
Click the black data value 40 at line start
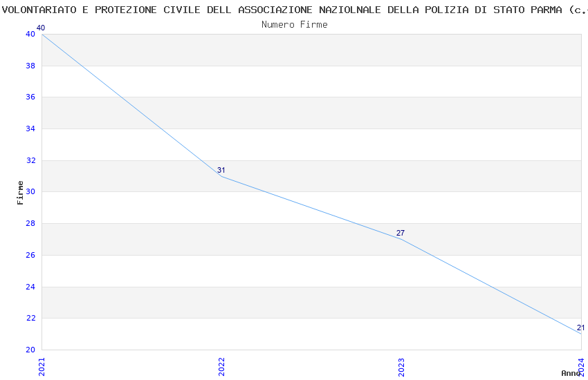[x=41, y=28]
